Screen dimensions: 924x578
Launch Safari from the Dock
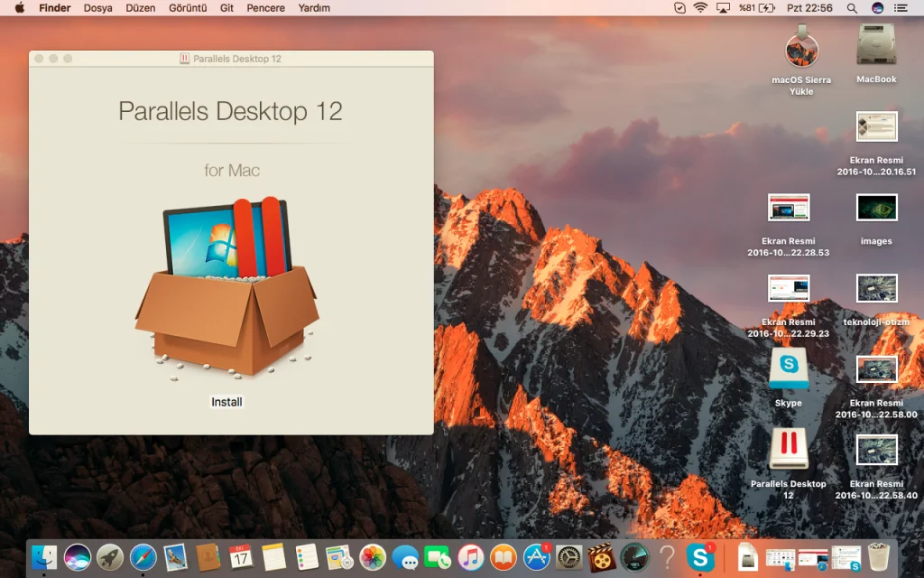tap(143, 557)
